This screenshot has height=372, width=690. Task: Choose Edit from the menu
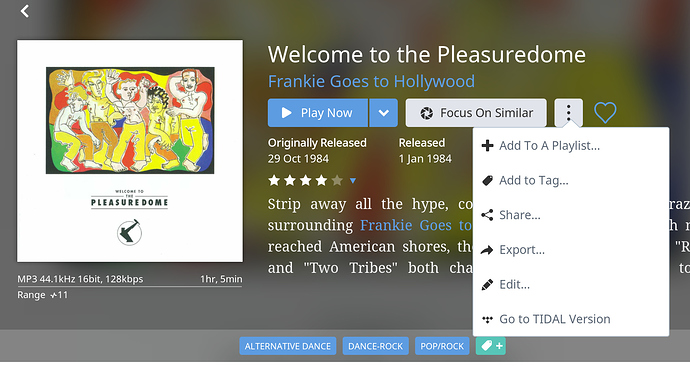click(571, 285)
